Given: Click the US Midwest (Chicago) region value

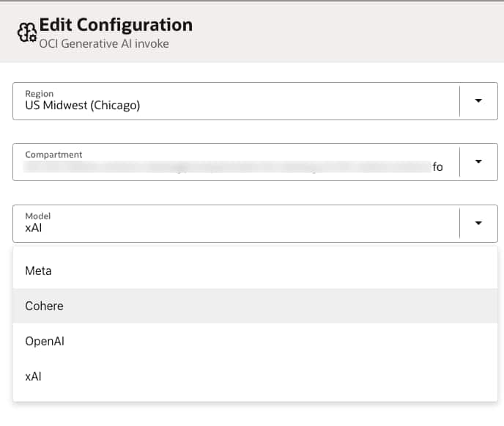Looking at the screenshot, I should (x=82, y=105).
